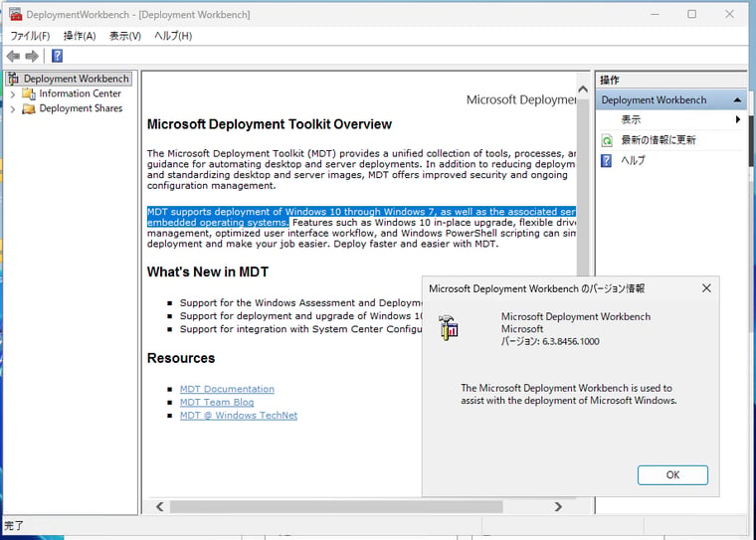Click the What's New in MDT heading
756x540 pixels.
[x=208, y=271]
